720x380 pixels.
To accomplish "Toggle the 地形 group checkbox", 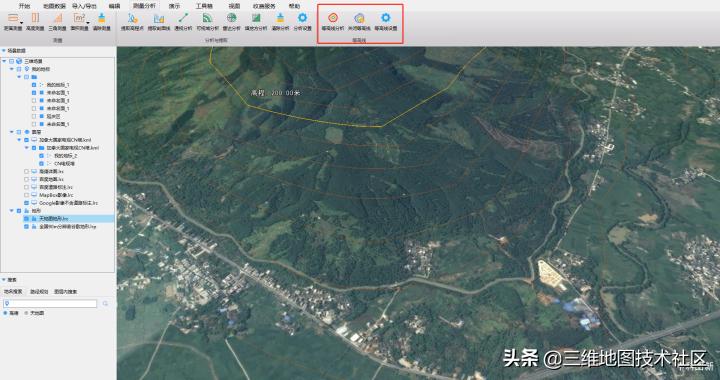I will pyautogui.click(x=19, y=211).
